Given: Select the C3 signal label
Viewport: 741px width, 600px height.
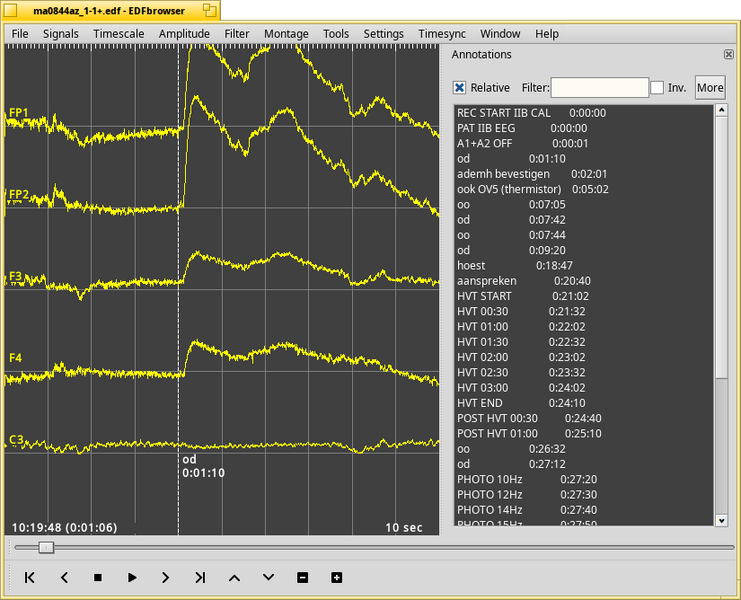Looking at the screenshot, I should pyautogui.click(x=16, y=439).
